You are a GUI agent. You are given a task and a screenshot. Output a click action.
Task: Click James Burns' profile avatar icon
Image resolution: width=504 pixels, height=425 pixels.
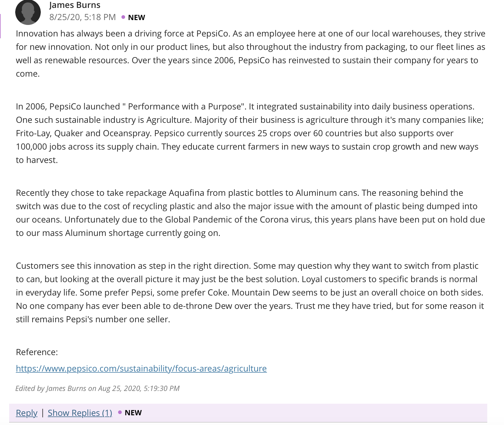[x=28, y=12]
